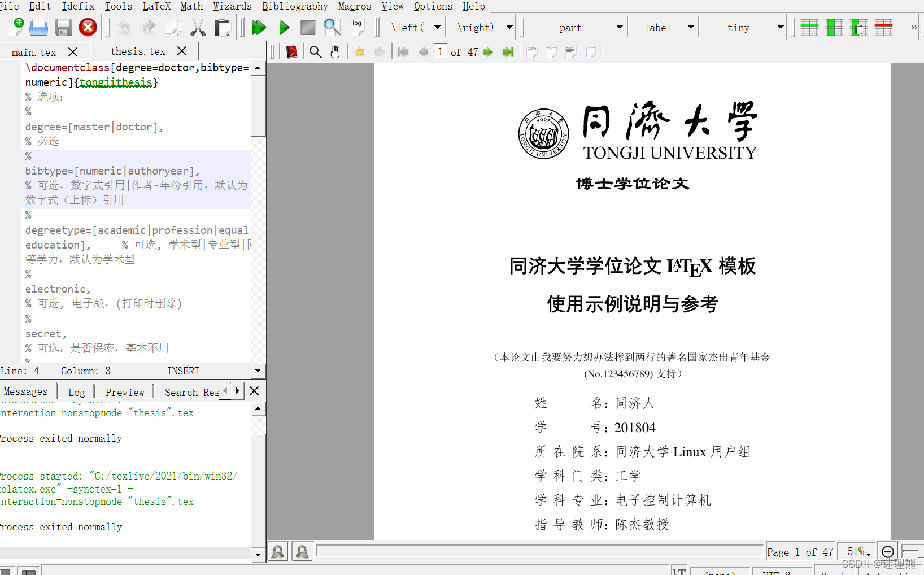
Task: Compile with the single green arrow
Action: [x=284, y=27]
